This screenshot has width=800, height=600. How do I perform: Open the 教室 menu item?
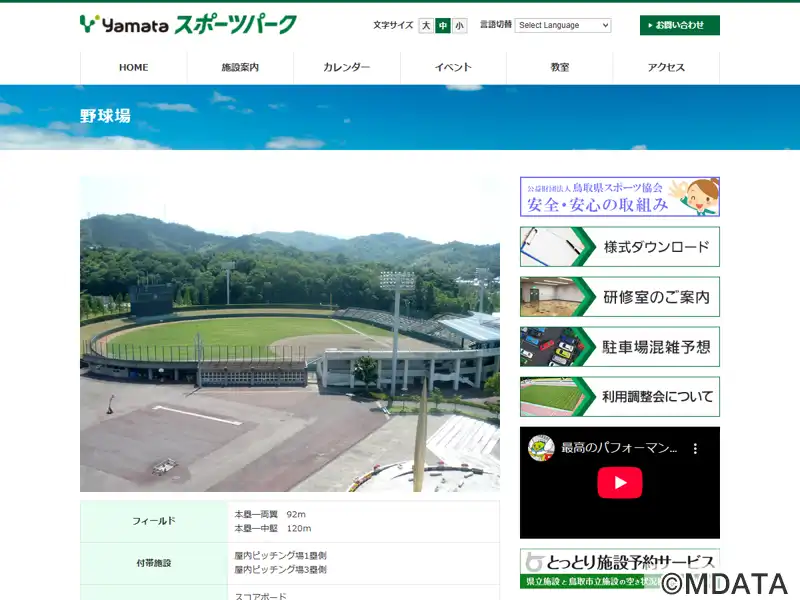click(560, 67)
